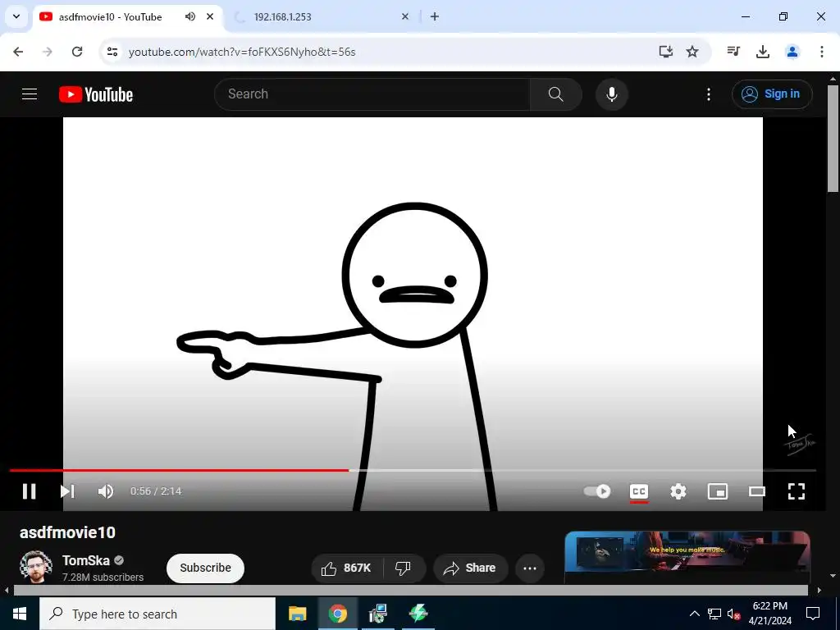This screenshot has height=630, width=840.
Task: Click the Sign in button
Action: 772,94
